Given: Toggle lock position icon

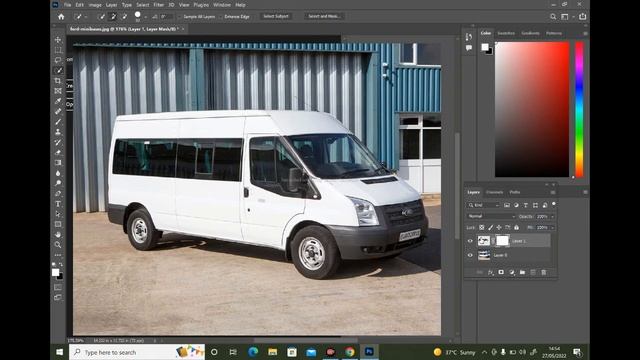Looking at the screenshot, I should [499, 227].
